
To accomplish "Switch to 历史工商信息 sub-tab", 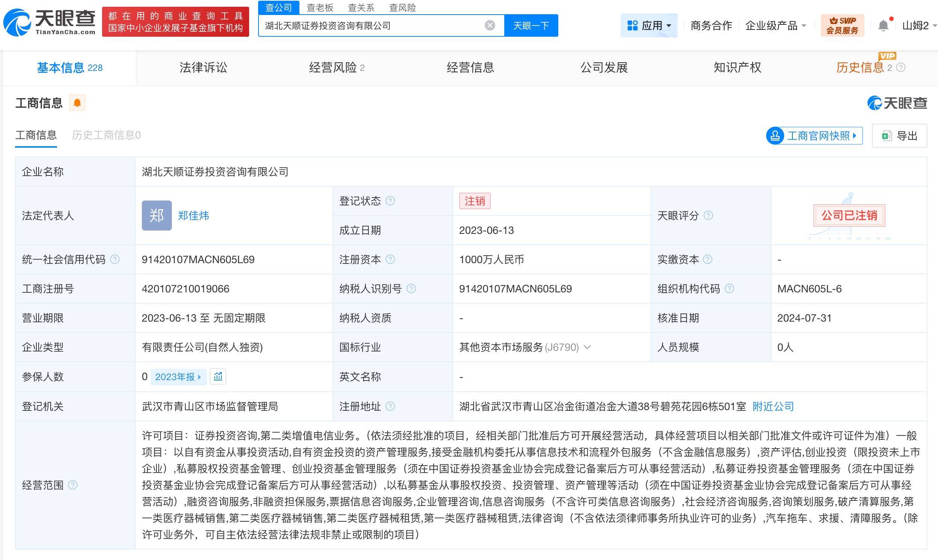I will click(x=106, y=135).
